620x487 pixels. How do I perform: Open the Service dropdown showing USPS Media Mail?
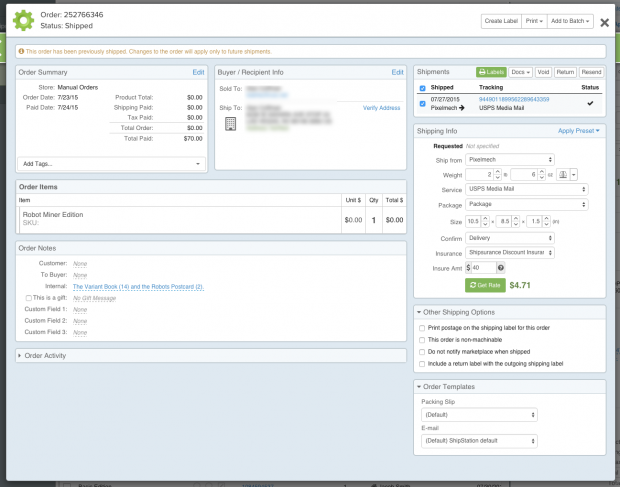512,189
